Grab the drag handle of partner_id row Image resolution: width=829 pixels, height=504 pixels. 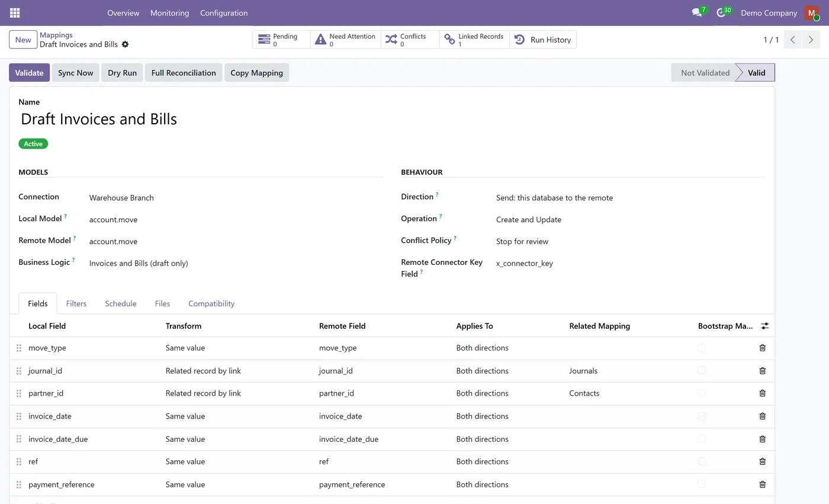tap(19, 393)
